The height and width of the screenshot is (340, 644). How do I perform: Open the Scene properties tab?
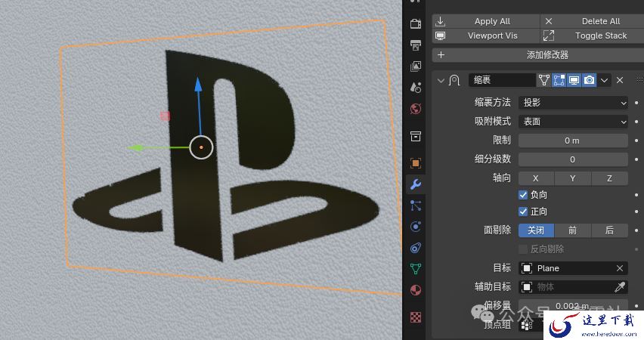(416, 88)
